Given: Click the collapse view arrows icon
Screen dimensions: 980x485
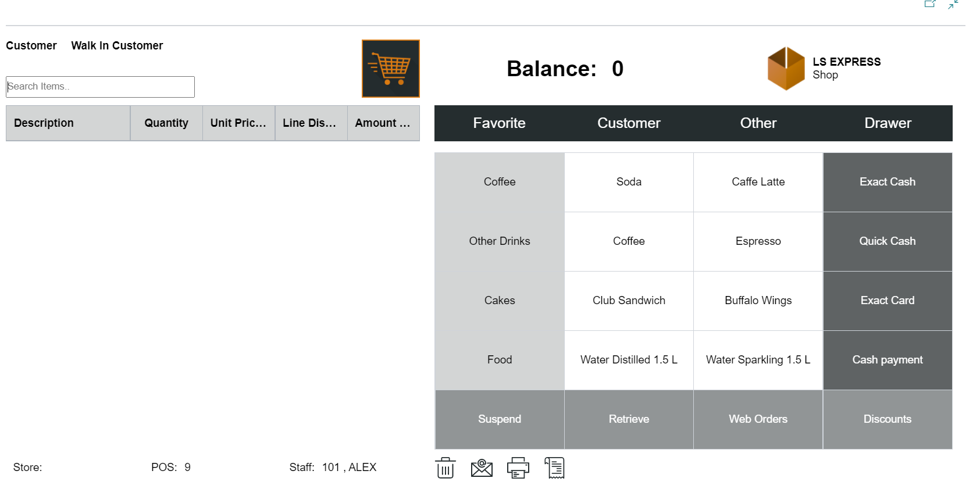Looking at the screenshot, I should point(953,5).
